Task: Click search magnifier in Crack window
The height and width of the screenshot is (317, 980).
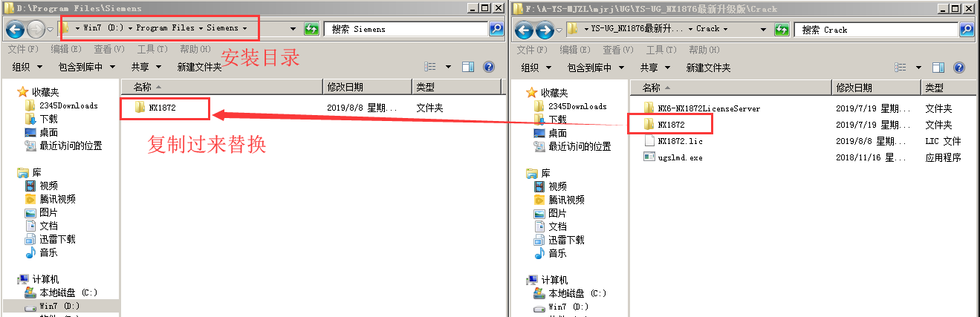Action: coord(967,30)
